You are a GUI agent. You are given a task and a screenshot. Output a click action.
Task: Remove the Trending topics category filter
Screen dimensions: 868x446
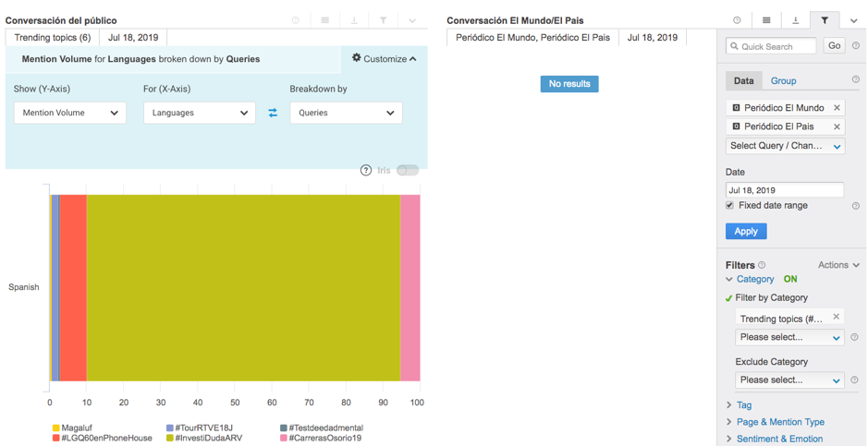tap(836, 317)
